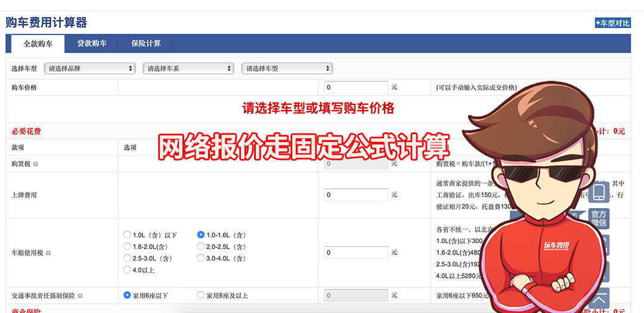Click the +车型对比 button
This screenshot has height=313, width=644.
[612, 23]
